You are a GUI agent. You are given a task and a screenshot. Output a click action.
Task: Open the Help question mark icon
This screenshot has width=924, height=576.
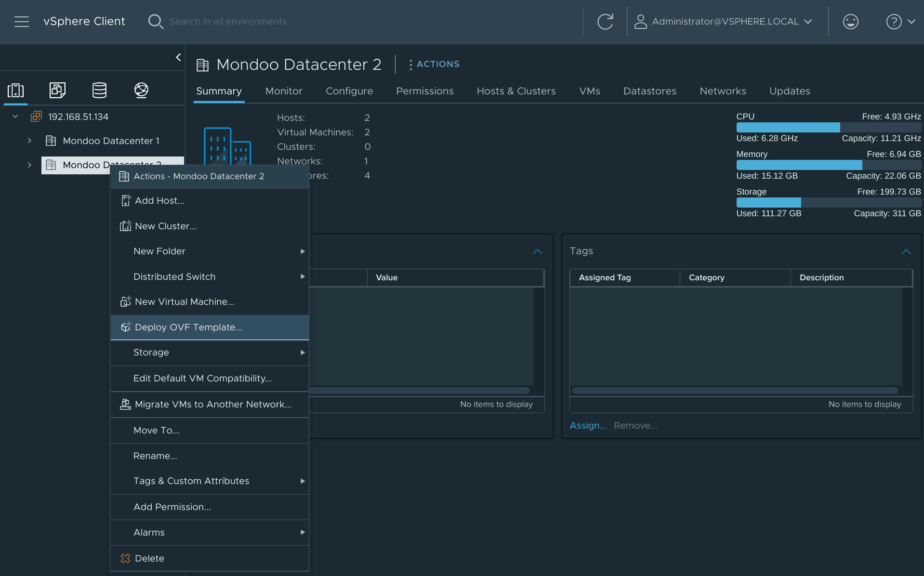[894, 21]
